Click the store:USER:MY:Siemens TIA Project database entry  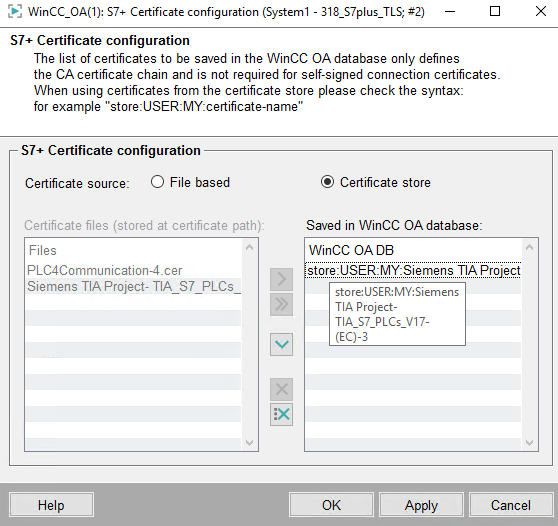(x=414, y=270)
